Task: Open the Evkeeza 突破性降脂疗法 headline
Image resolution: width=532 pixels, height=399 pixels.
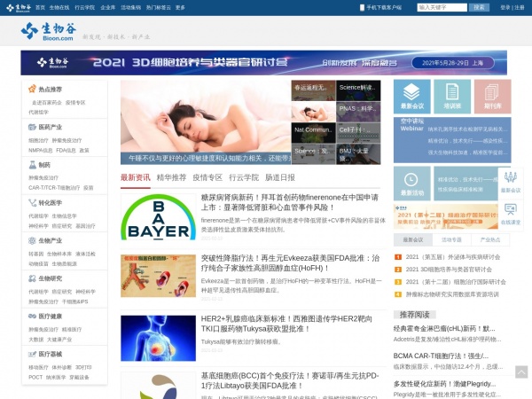Action: (x=290, y=263)
